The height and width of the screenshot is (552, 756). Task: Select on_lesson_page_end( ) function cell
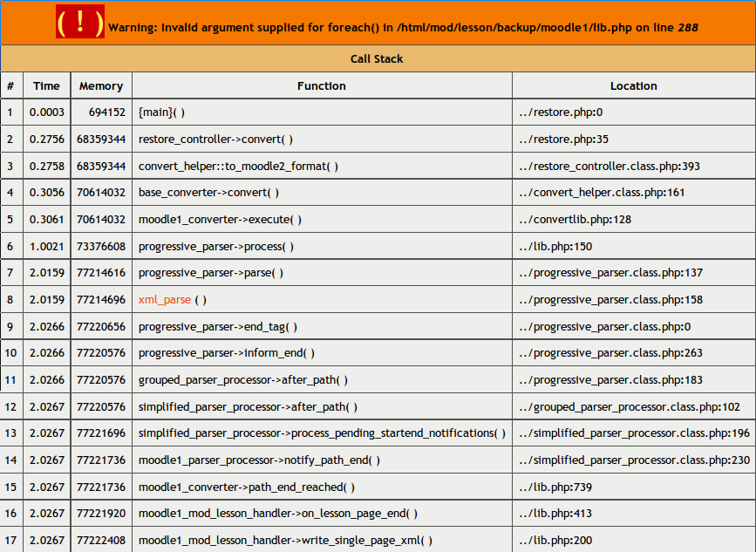tap(322, 514)
